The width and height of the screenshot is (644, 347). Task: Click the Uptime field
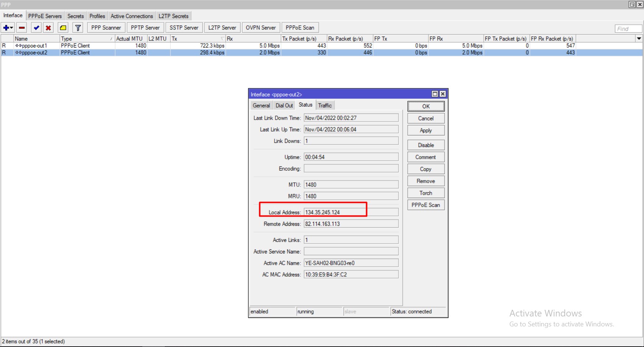[x=351, y=157]
